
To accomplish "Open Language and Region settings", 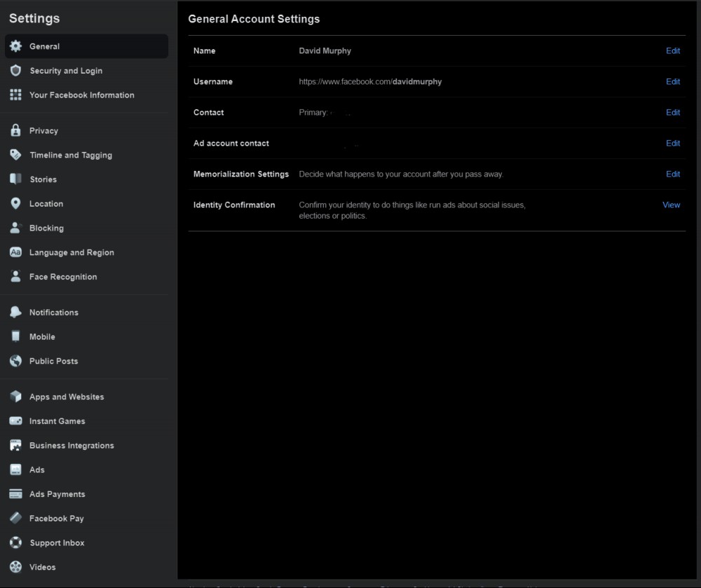I will (x=87, y=252).
